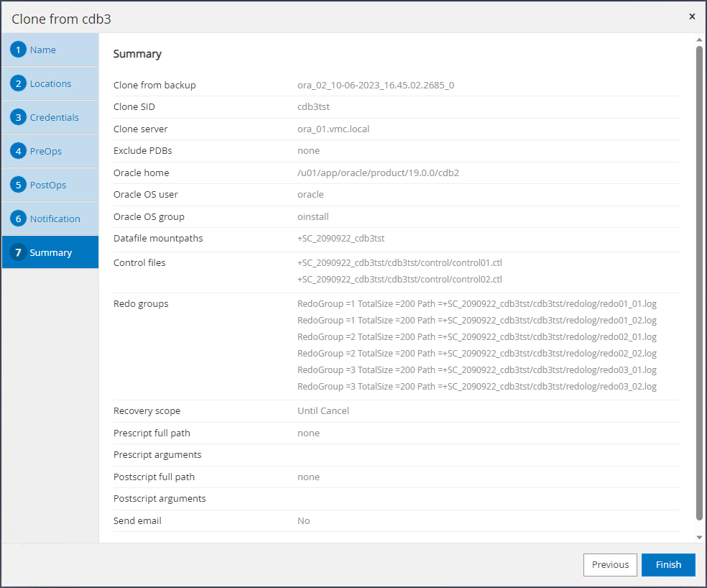Click the scrollbar down arrow

[x=699, y=537]
